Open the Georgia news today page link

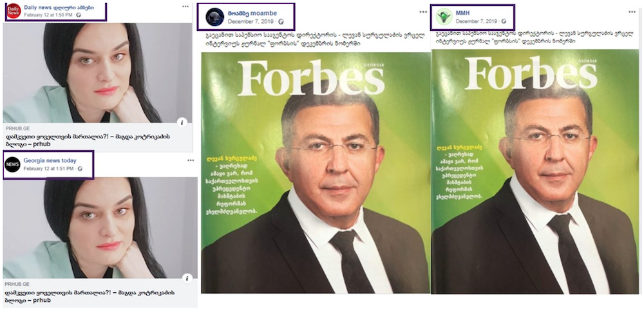[50, 160]
